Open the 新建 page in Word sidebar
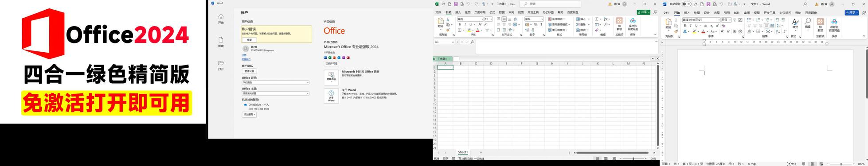 (x=221, y=42)
